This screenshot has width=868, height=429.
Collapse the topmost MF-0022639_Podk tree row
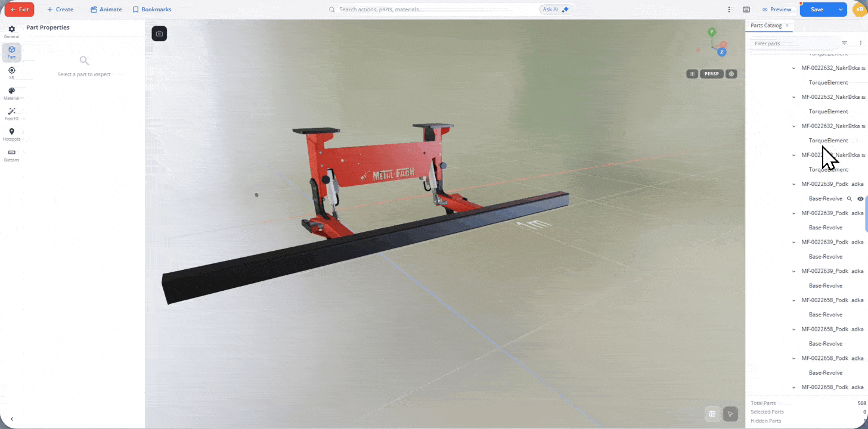coord(793,184)
